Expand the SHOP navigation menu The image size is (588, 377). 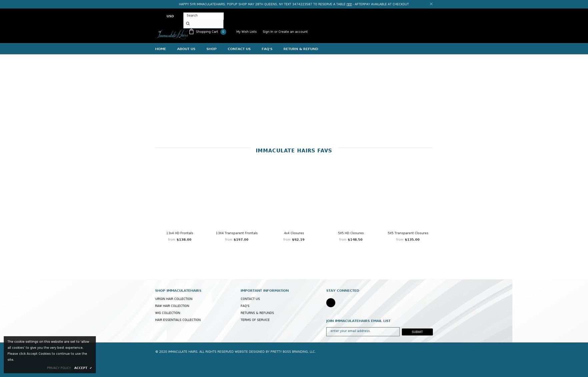tap(211, 49)
